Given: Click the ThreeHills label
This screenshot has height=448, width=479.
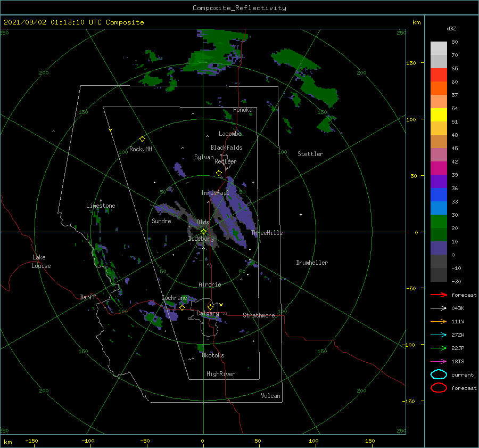Looking at the screenshot, I should click(267, 233).
